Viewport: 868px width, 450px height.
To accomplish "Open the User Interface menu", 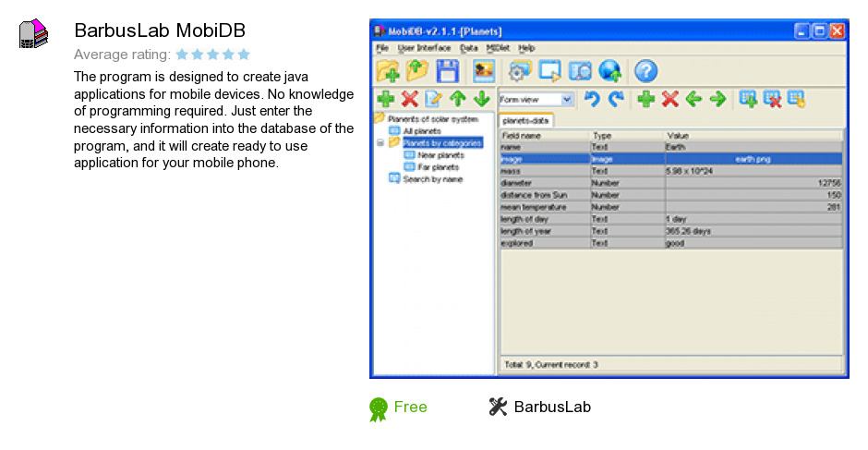I will click(x=424, y=48).
